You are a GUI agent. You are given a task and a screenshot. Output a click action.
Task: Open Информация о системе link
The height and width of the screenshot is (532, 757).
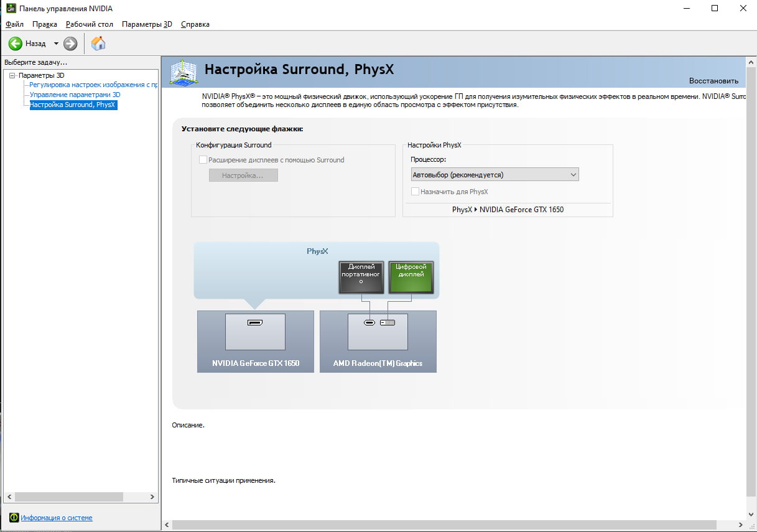pos(57,518)
